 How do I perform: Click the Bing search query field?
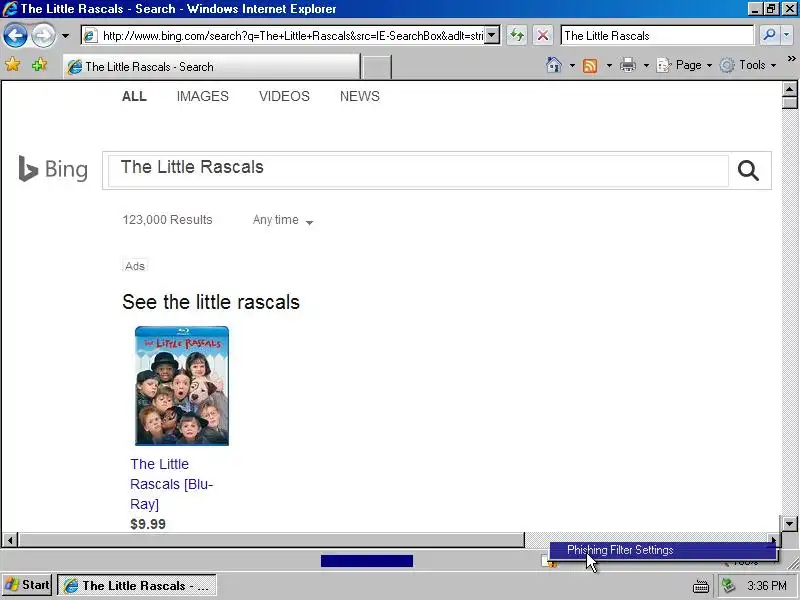coord(418,170)
